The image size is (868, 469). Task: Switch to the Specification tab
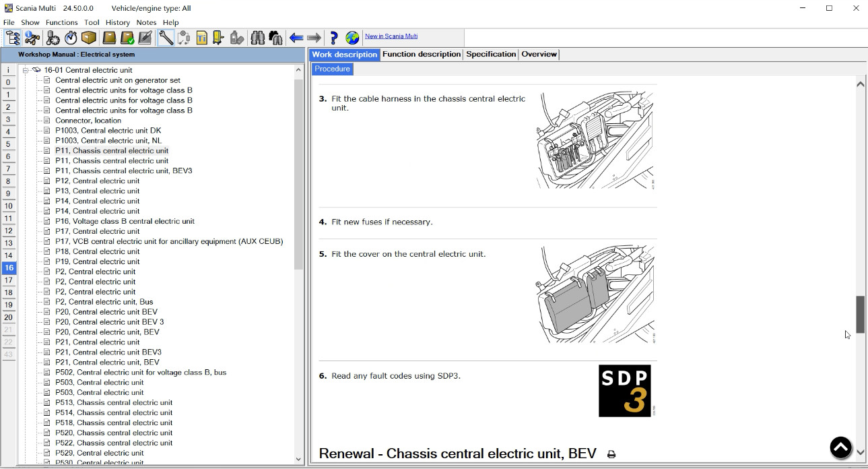491,55
